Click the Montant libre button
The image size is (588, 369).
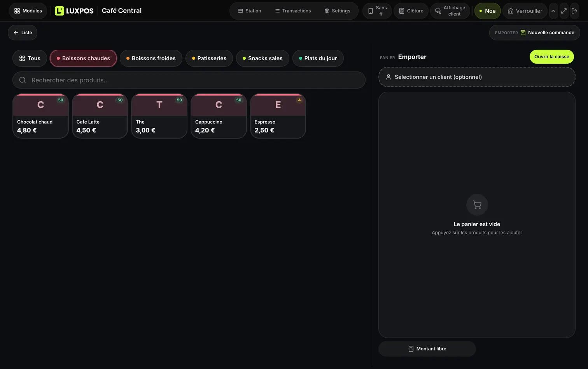[x=427, y=349]
